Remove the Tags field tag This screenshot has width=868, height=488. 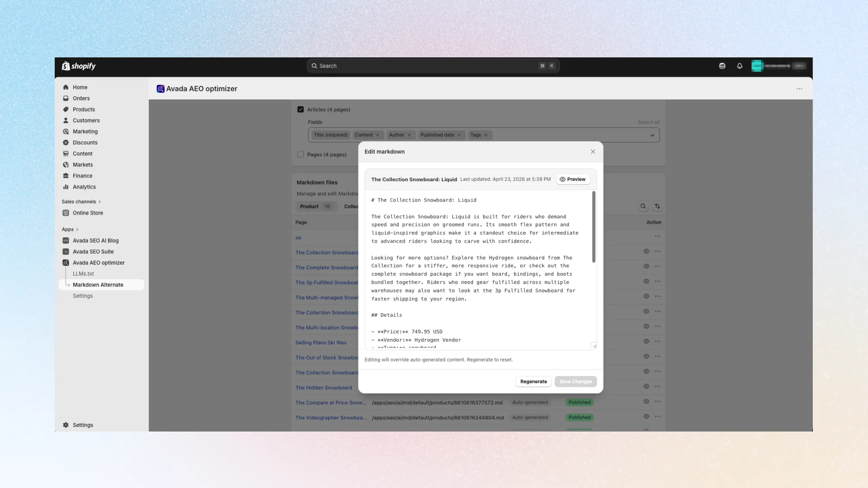486,135
